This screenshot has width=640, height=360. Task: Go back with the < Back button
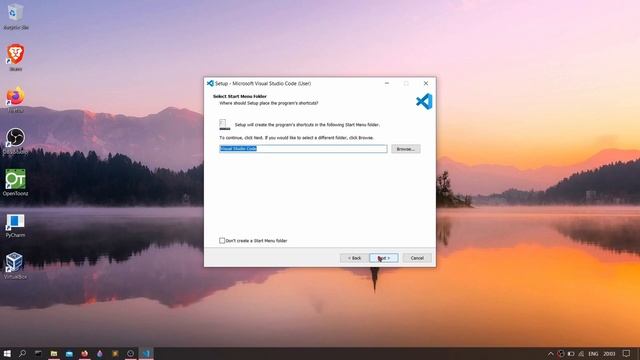354,258
